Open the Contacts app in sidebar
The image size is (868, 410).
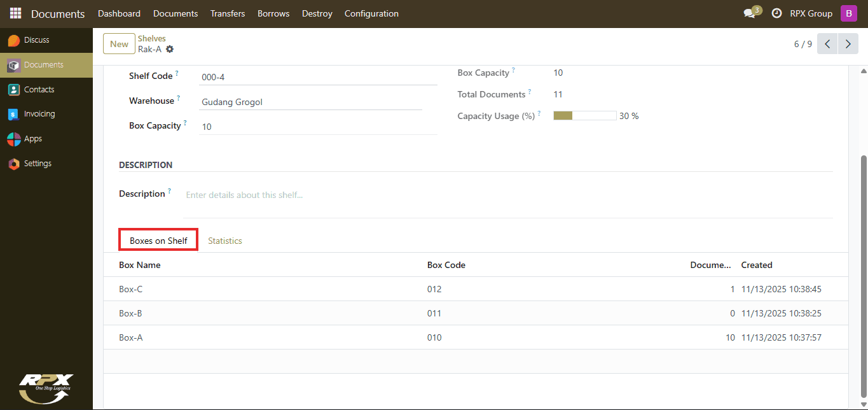click(x=46, y=90)
